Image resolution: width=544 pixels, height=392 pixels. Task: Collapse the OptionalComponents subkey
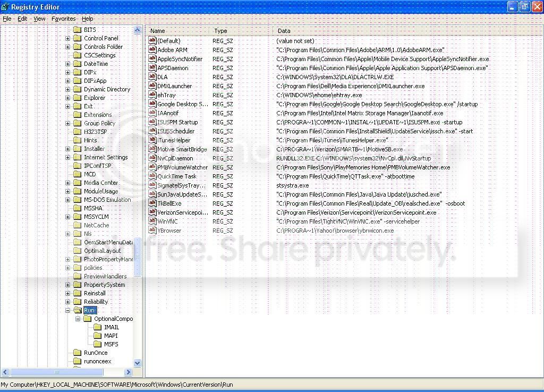pos(78,319)
